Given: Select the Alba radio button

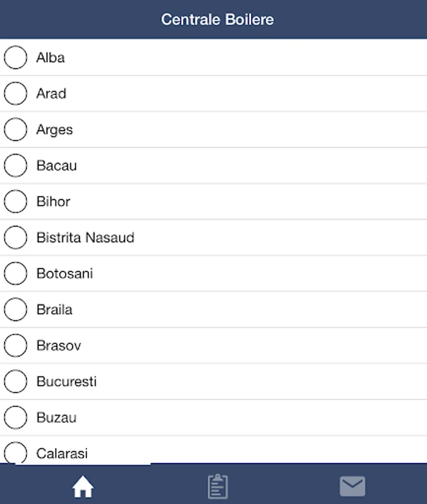Looking at the screenshot, I should click(x=16, y=58).
